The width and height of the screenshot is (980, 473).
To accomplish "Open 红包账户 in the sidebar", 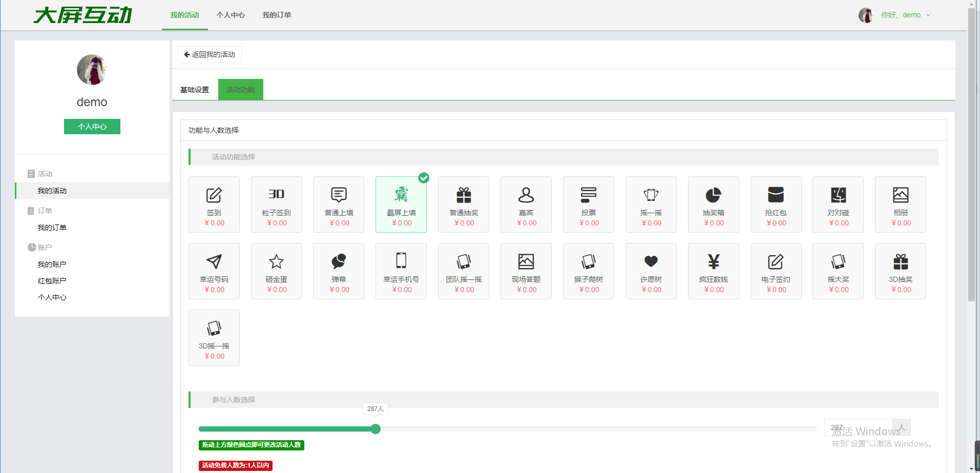I will tap(52, 281).
